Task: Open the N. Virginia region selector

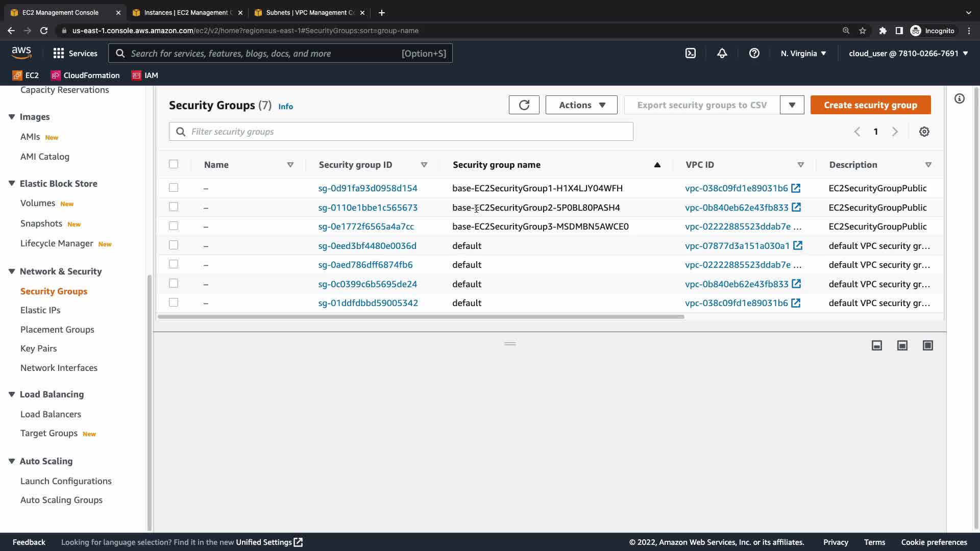Action: 803,53
